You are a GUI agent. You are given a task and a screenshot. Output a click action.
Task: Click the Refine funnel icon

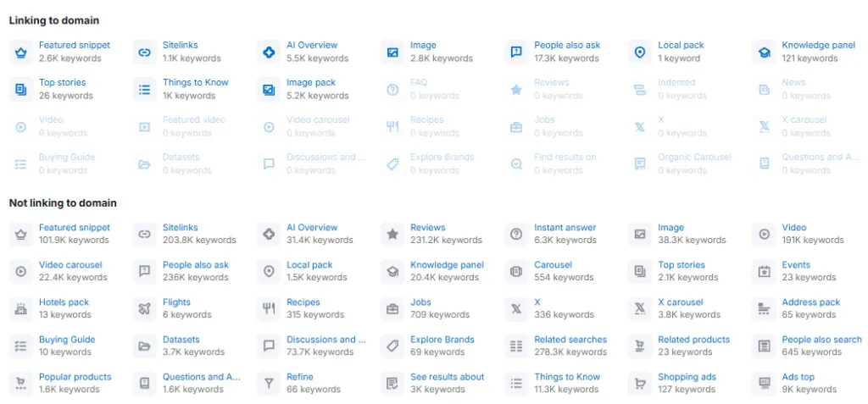(269, 384)
